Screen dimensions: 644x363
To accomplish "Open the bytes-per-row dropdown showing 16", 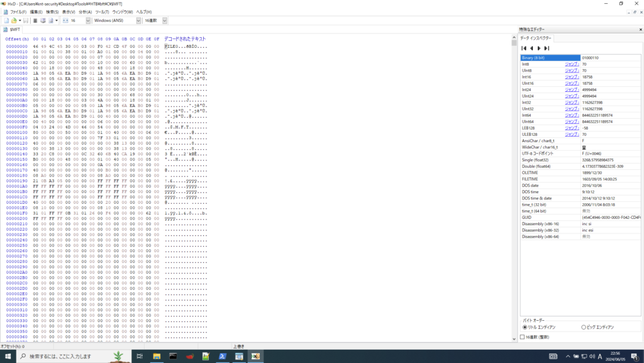I will tap(88, 21).
